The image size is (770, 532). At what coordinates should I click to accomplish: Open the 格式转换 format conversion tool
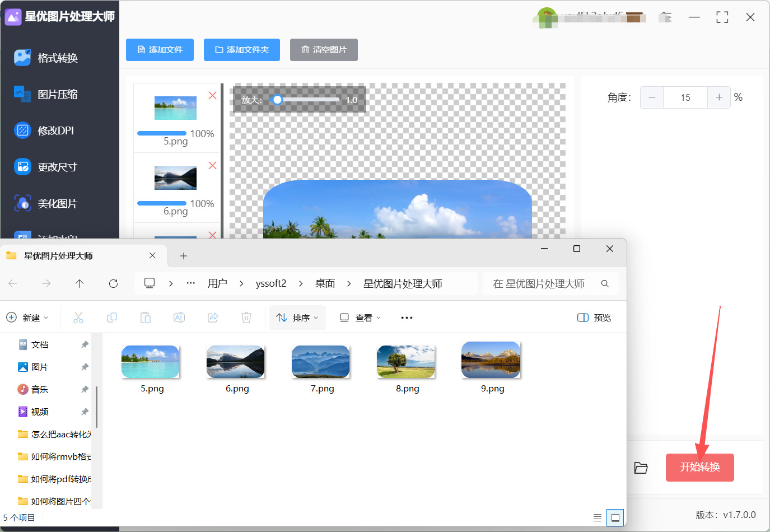(57, 58)
